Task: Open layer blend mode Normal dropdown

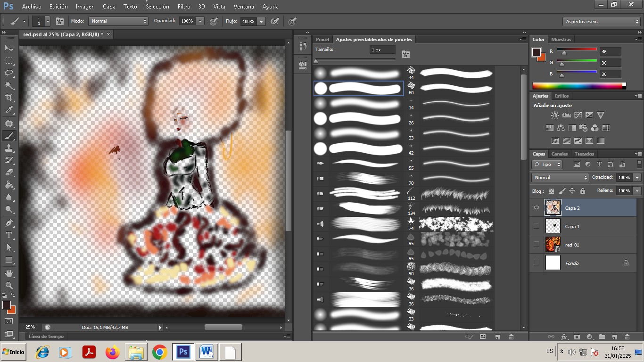Action: click(560, 178)
